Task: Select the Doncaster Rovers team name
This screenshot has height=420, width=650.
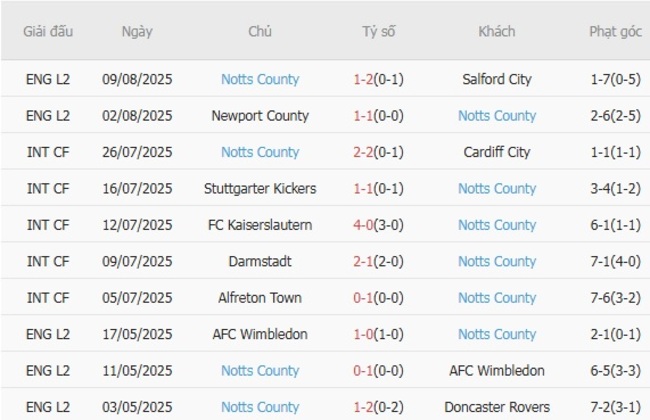Action: coord(497,407)
